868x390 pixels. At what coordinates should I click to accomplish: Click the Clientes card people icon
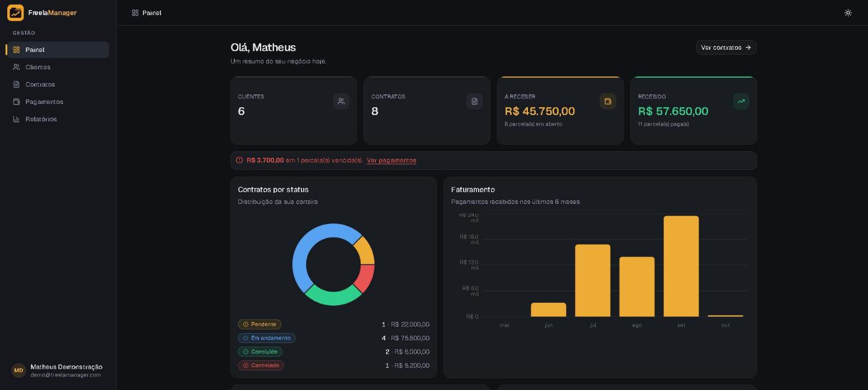(341, 101)
